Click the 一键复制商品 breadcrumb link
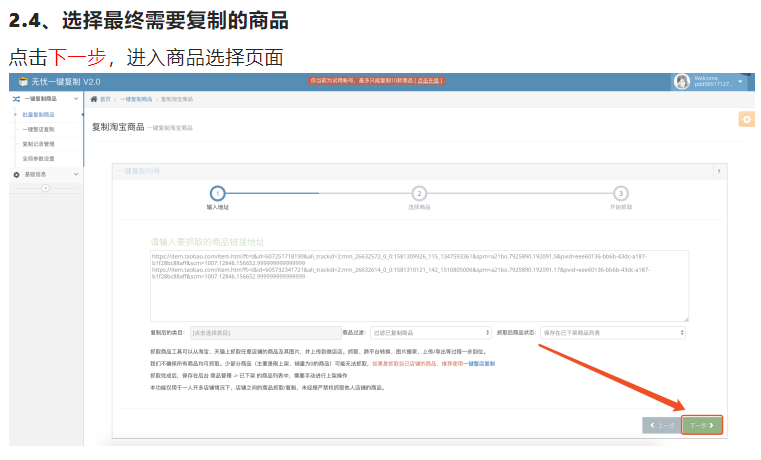The image size is (761, 460). point(136,99)
